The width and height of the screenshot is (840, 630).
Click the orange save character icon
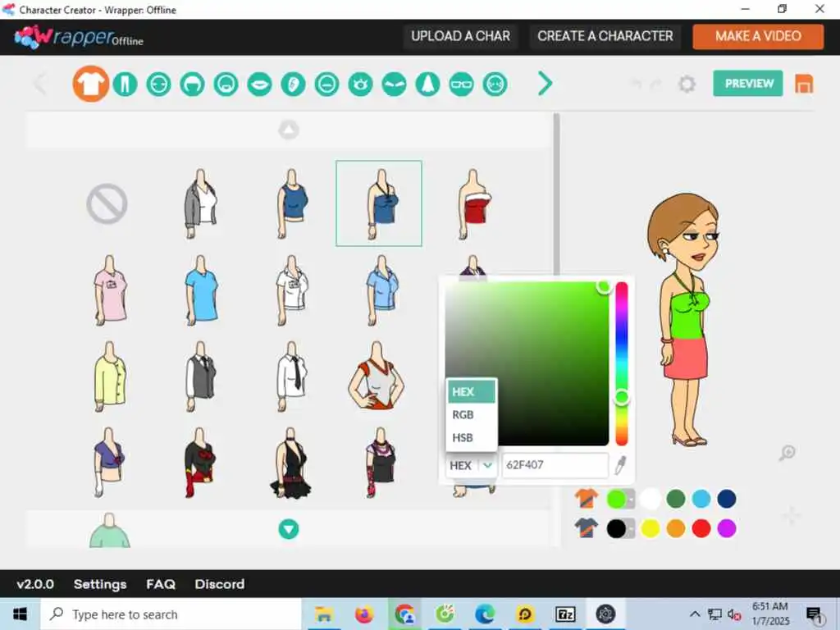point(804,84)
